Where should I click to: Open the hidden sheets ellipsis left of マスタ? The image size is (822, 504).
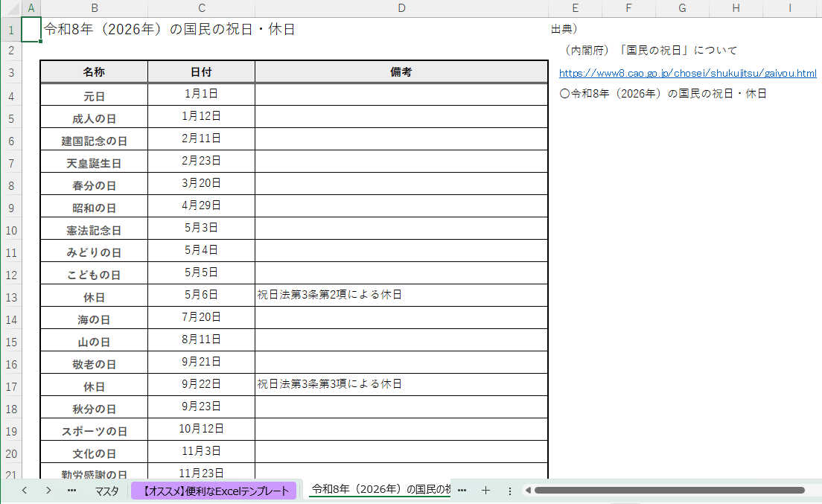click(71, 491)
